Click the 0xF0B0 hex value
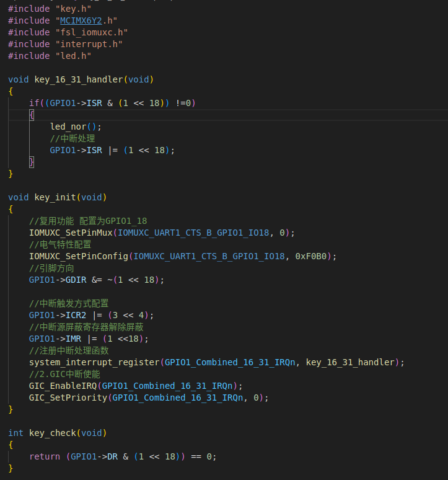 pyautogui.click(x=311, y=257)
